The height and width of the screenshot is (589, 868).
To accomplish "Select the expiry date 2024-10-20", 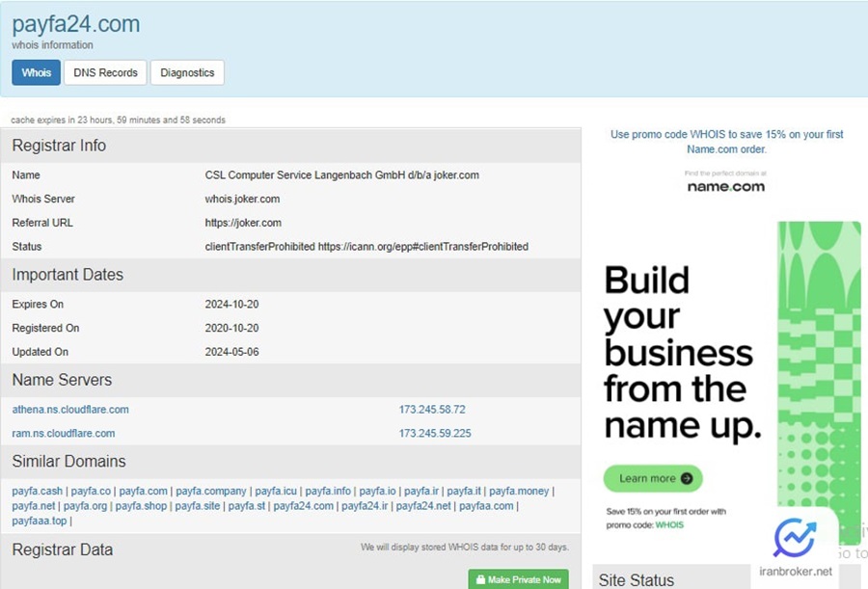I will [231, 305].
